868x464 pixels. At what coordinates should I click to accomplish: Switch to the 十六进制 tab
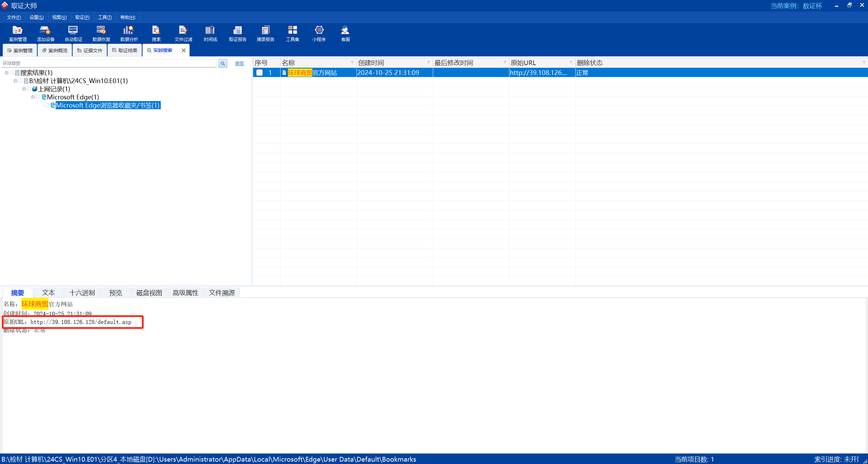[82, 293]
